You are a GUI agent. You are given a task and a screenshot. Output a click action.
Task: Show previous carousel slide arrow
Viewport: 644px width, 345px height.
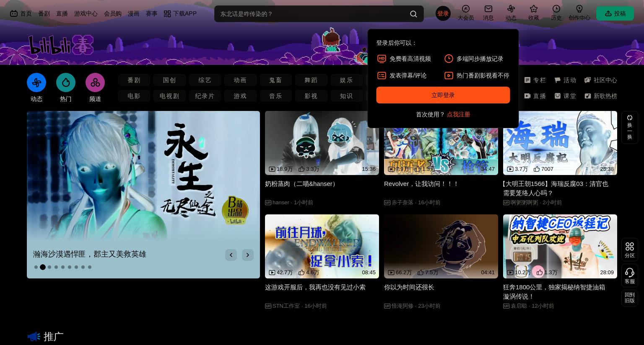coord(231,255)
